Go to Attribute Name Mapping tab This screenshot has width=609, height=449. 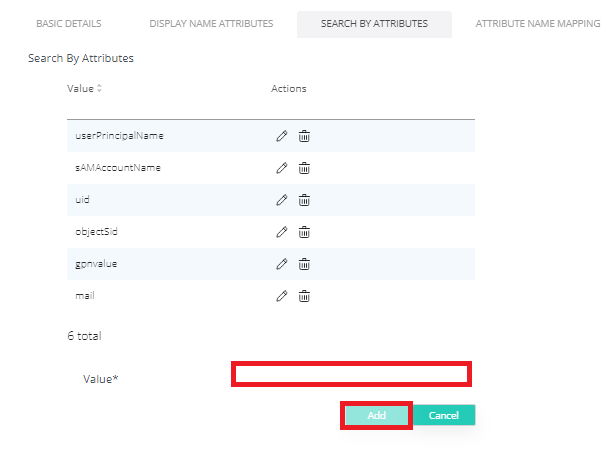[537, 24]
